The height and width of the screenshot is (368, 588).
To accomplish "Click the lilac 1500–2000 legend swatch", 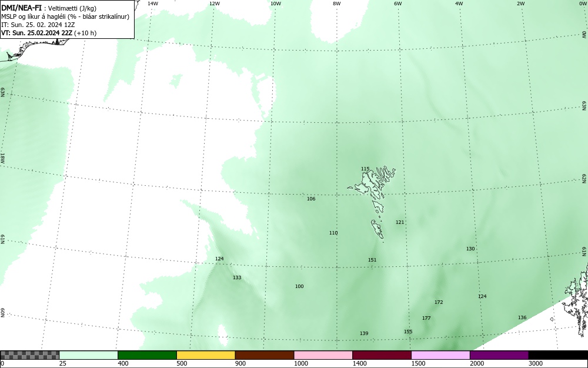I will tap(440, 355).
